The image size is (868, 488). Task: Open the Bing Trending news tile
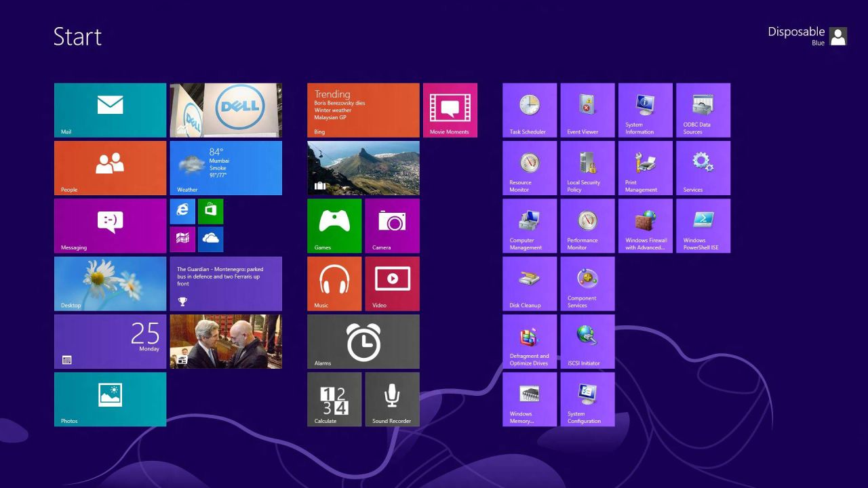(x=363, y=110)
